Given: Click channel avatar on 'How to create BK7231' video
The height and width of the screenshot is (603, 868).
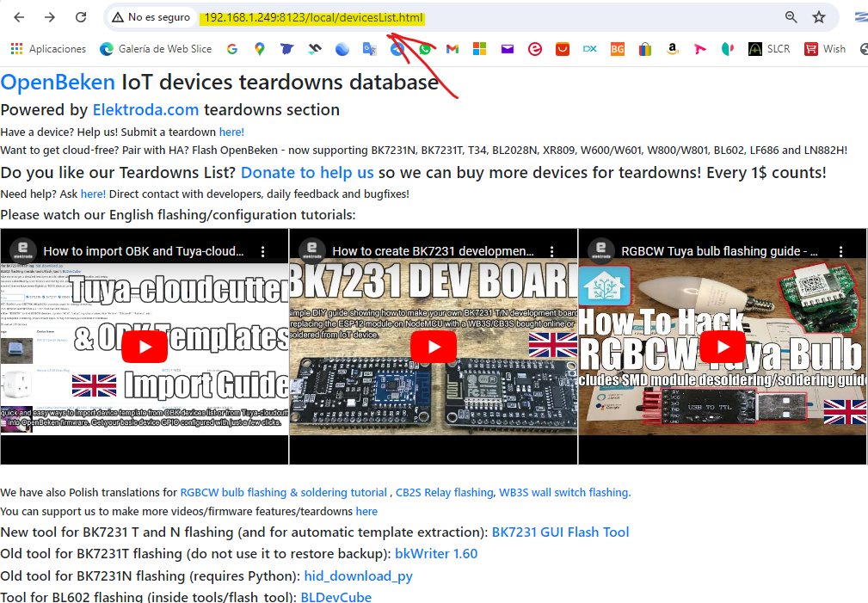Looking at the screenshot, I should [x=312, y=250].
